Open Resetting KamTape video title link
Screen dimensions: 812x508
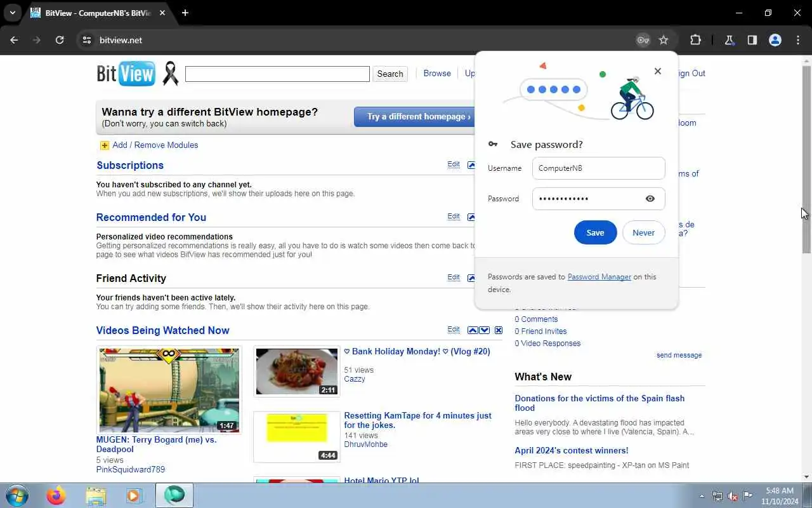417,420
